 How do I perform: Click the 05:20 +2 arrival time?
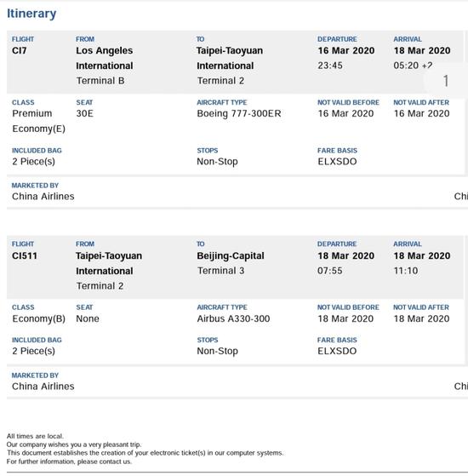(413, 66)
